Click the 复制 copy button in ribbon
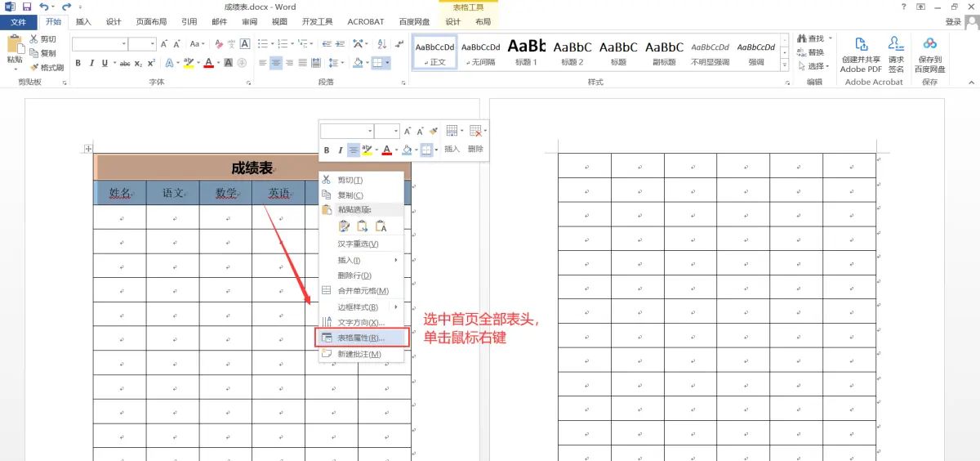 tap(43, 53)
